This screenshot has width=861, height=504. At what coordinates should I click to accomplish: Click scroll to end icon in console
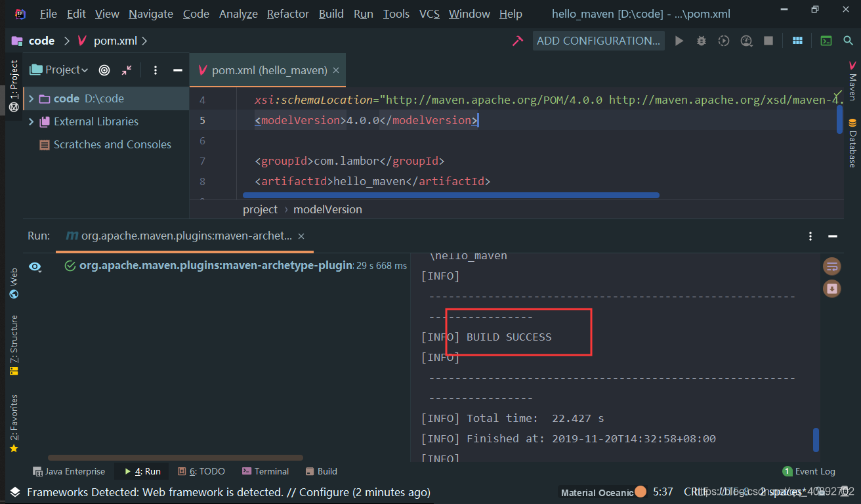point(832,288)
